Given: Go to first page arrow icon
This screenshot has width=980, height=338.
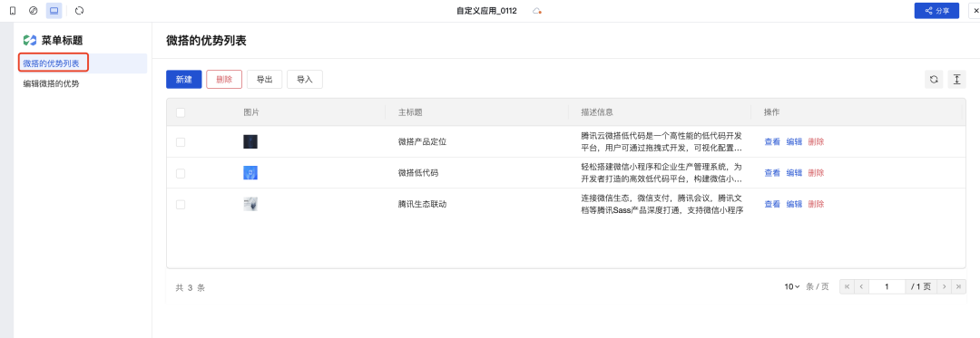Looking at the screenshot, I should pos(847,287).
